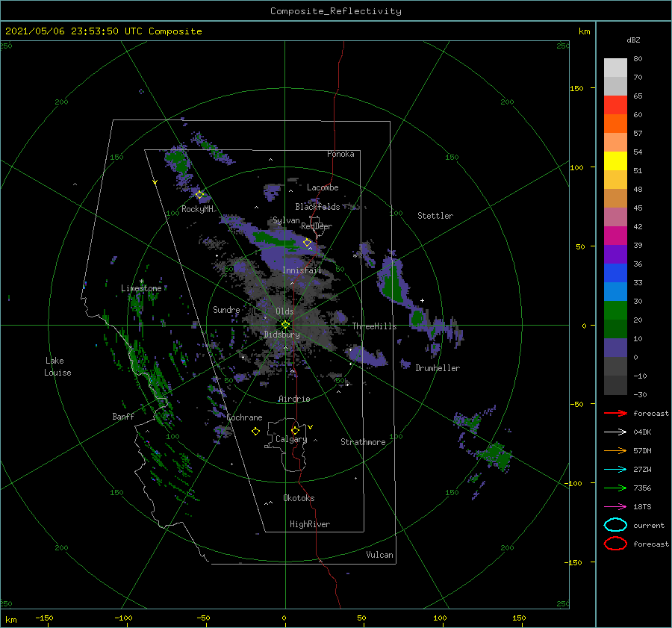Click the cyan 'current' ellipse legend icon
Viewport: 672px width, 628px height.
[x=615, y=525]
